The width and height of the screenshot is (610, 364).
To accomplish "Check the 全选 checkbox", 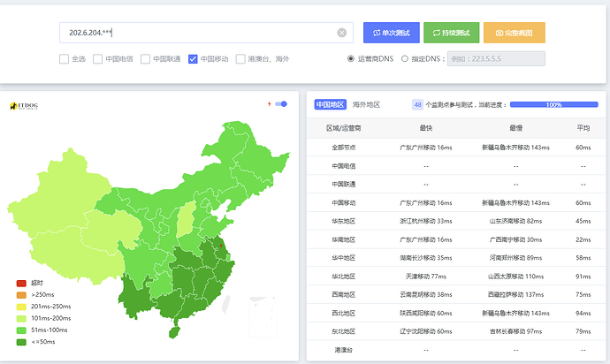I will pyautogui.click(x=64, y=59).
